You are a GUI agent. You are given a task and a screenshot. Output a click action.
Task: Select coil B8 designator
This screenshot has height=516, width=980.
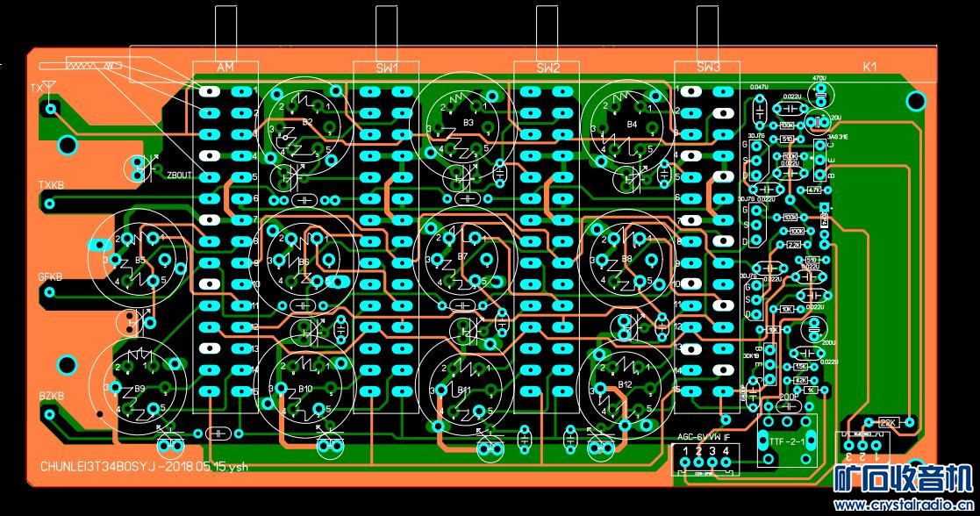[x=626, y=258]
